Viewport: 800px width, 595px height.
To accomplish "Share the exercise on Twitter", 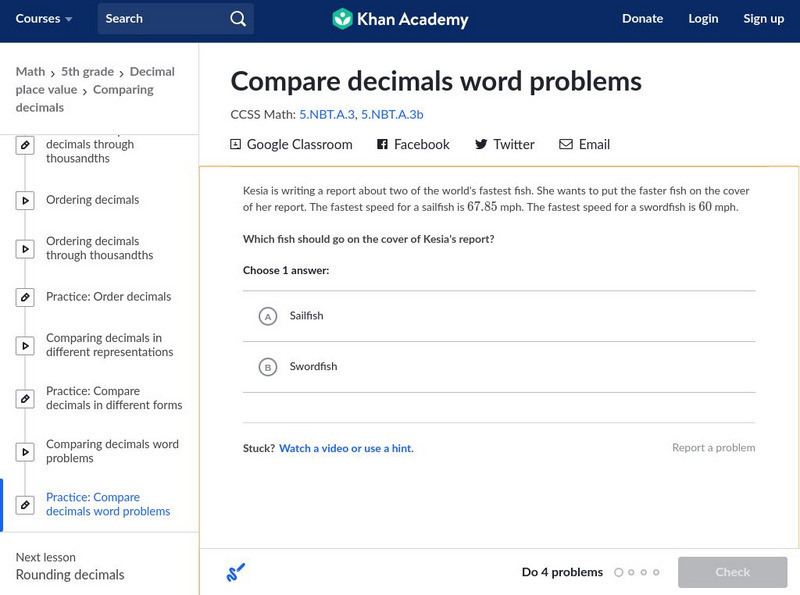I will pos(504,144).
